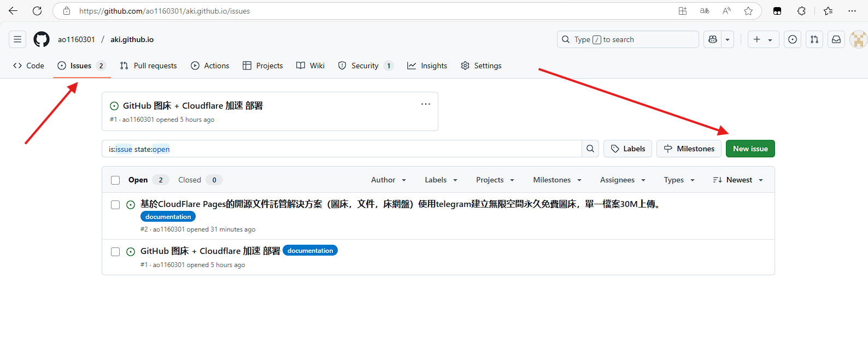Viewport: 868px width, 337px height.
Task: Open the Copilot chat icon
Action: 713,39
